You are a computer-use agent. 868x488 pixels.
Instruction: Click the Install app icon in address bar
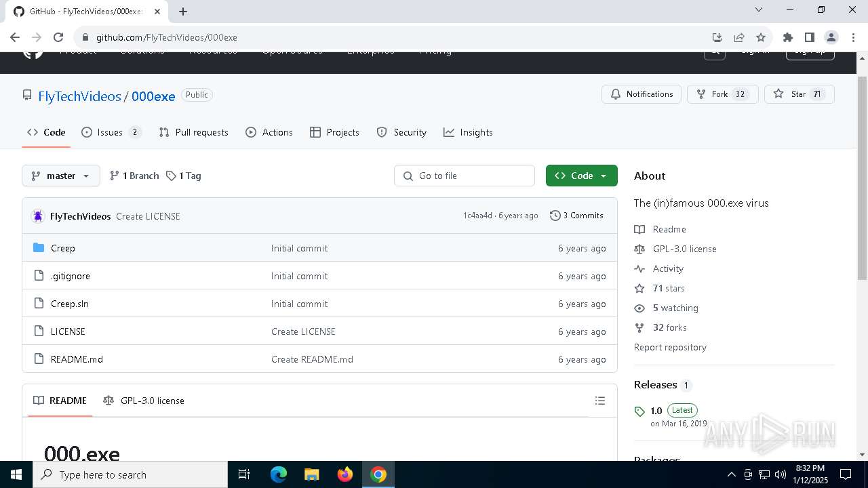(717, 37)
